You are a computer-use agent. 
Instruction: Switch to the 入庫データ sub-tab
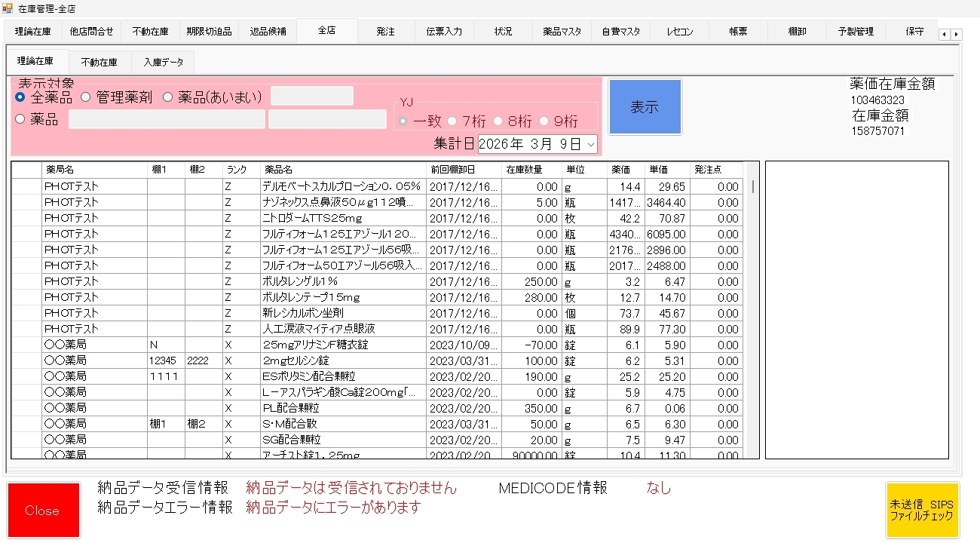(163, 62)
